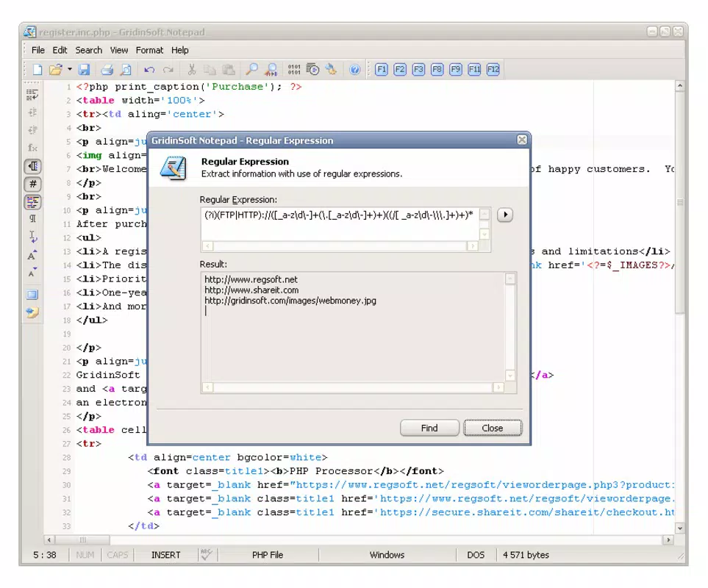Click the 'DOS' status bar entry
708x588 pixels.
476,555
